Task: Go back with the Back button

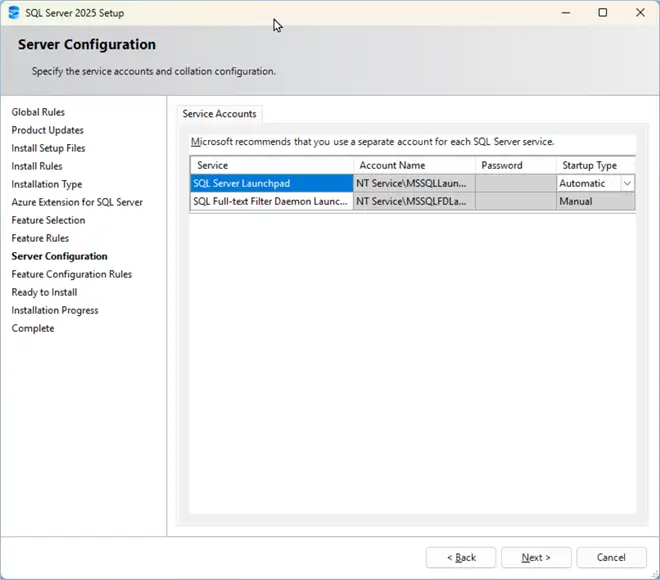Action: (461, 558)
